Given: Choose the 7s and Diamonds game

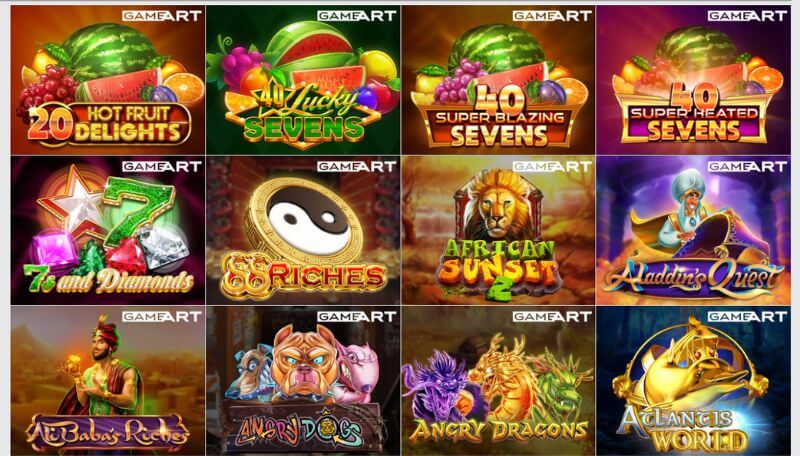Looking at the screenshot, I should (x=108, y=230).
